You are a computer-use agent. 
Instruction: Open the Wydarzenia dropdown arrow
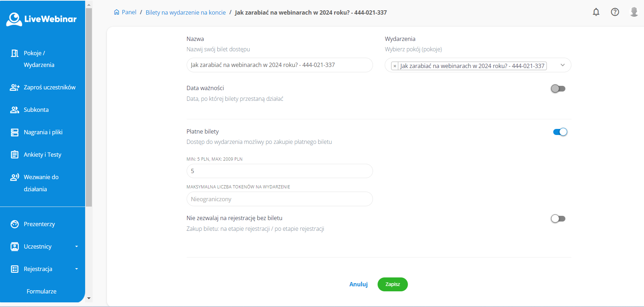562,65
